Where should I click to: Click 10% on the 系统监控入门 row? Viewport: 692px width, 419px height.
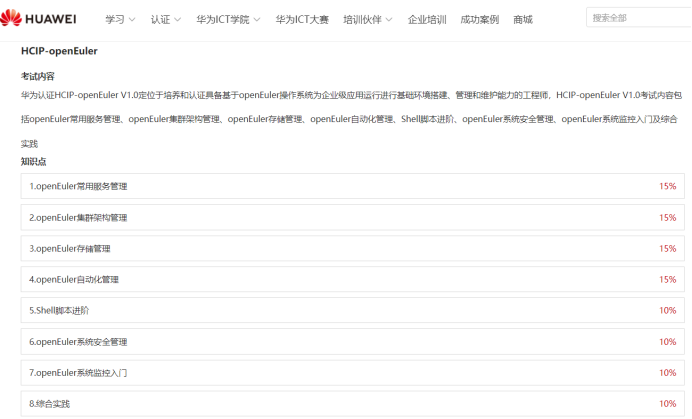[x=668, y=373]
